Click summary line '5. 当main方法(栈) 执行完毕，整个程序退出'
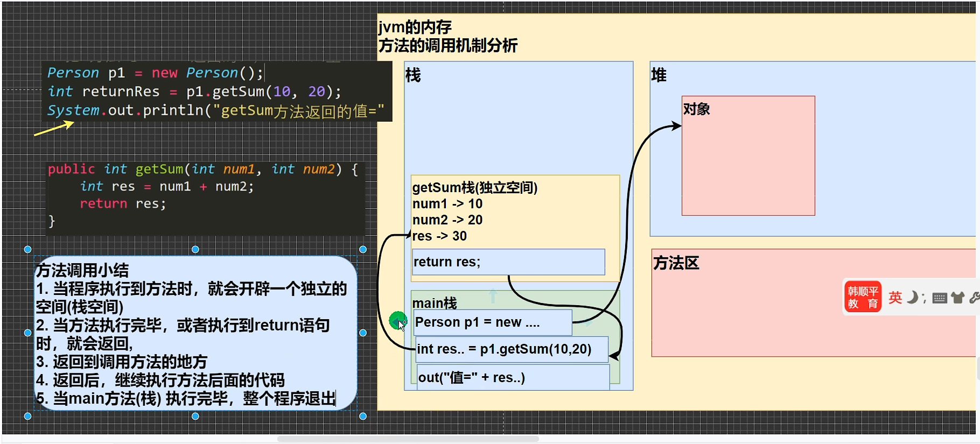Screen dimensions: 980x444 click(x=186, y=398)
